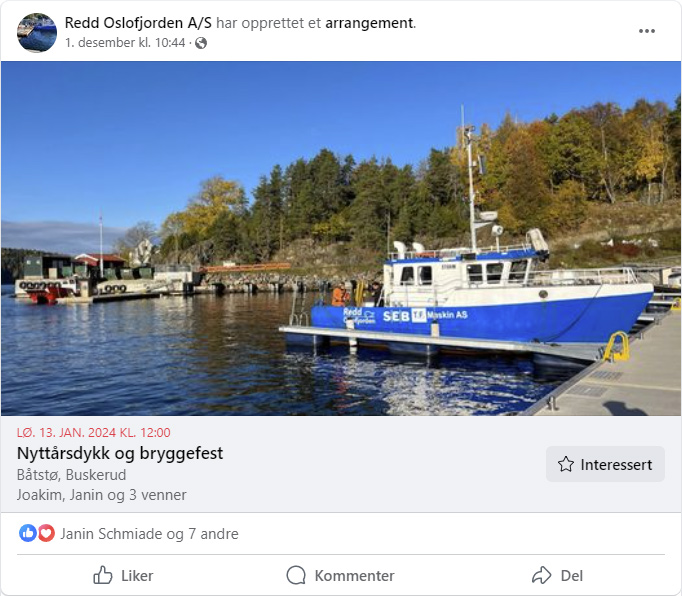
Task: Click the Kommenter speech bubble icon
Action: [x=296, y=575]
